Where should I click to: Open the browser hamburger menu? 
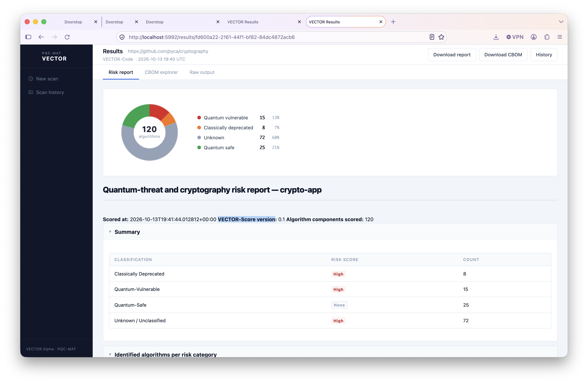[x=560, y=37]
